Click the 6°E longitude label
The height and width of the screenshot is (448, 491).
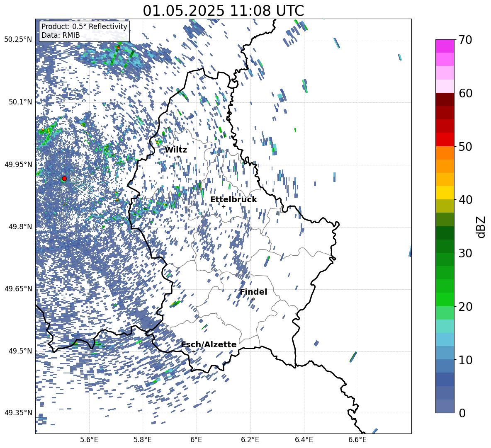[x=196, y=440]
